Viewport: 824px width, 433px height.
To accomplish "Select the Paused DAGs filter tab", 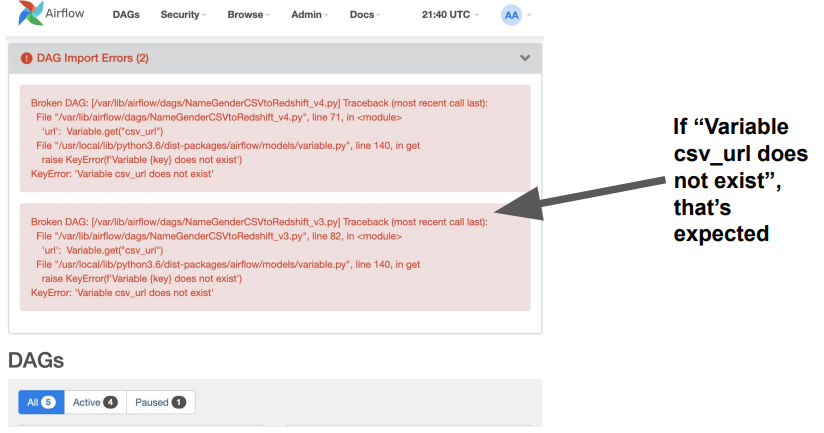I will click(x=160, y=402).
